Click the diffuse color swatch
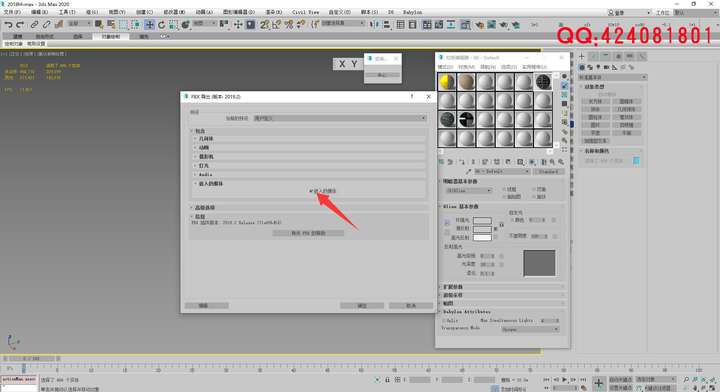 [482, 229]
